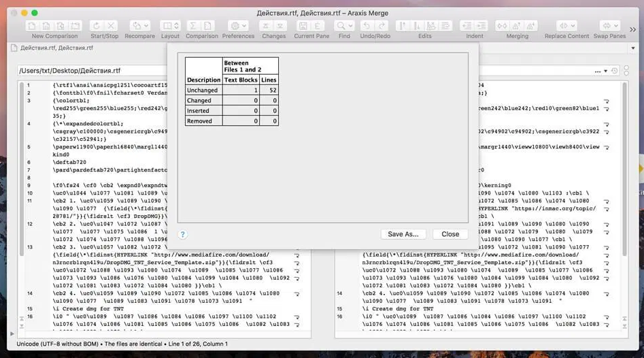Click the browse-history clock icon beside right path
The height and width of the screenshot is (358, 644).
tap(615, 71)
